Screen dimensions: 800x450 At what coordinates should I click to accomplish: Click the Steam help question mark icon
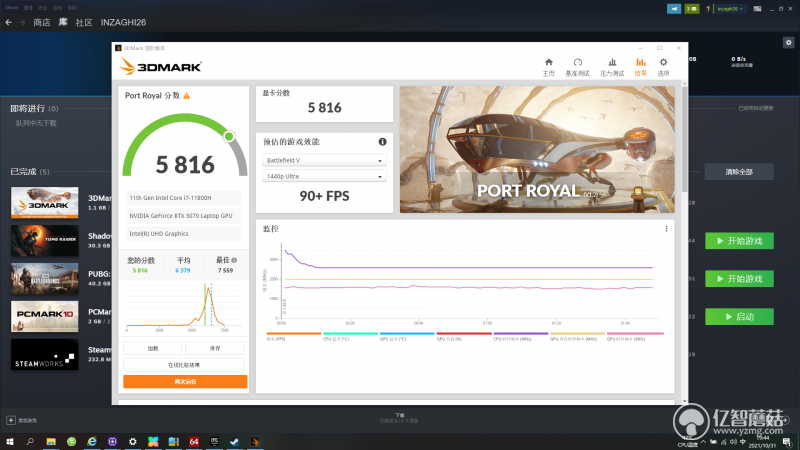tap(708, 9)
